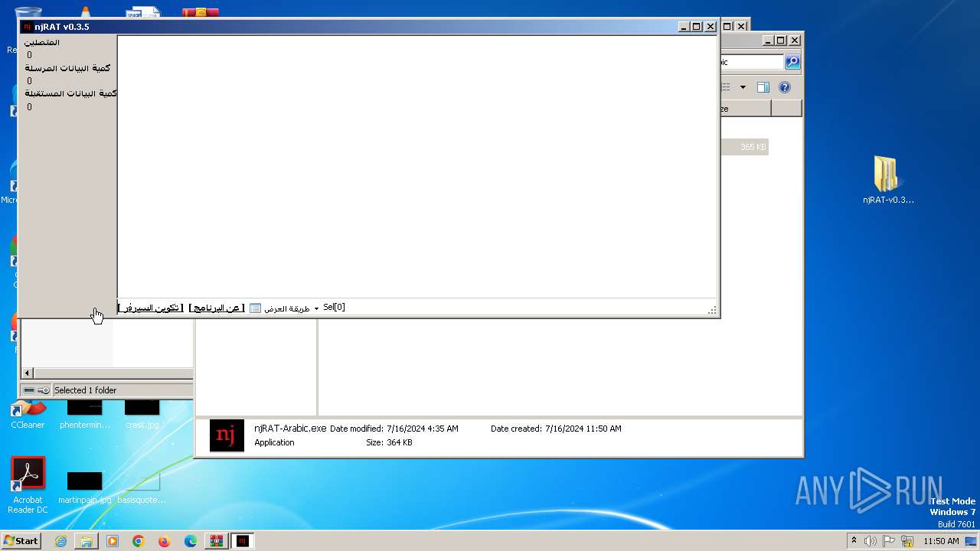Sort by the Size column header in Explorer
This screenshot has height=551, width=980.
tap(744, 109)
